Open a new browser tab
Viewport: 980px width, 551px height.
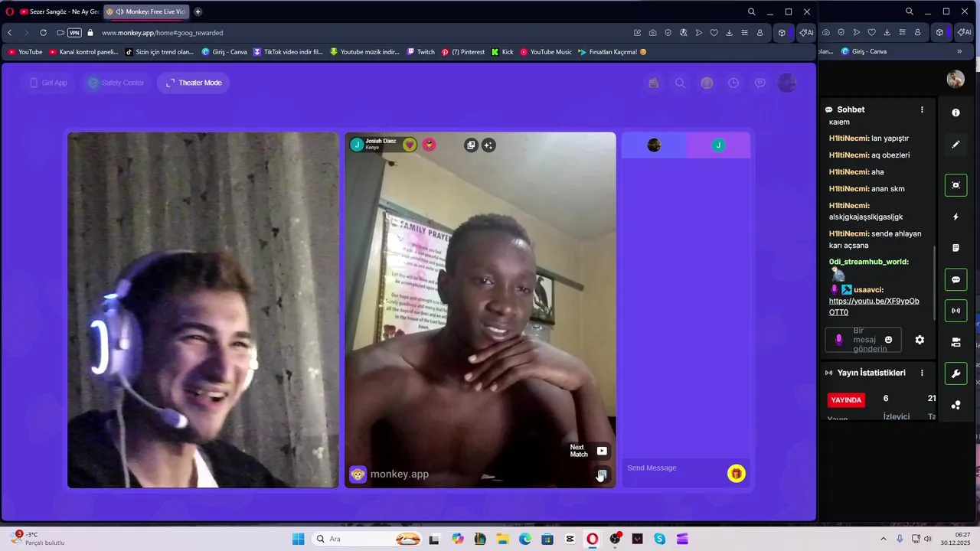(198, 11)
